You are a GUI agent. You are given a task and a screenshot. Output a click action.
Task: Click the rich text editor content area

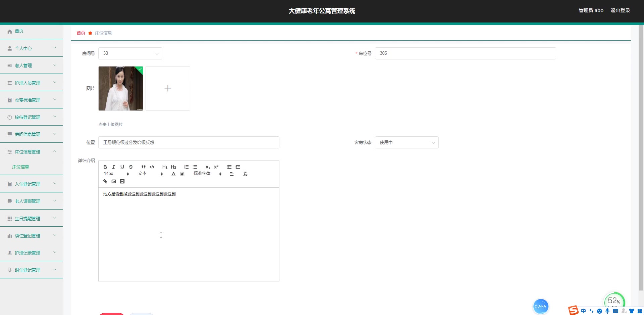click(x=189, y=234)
